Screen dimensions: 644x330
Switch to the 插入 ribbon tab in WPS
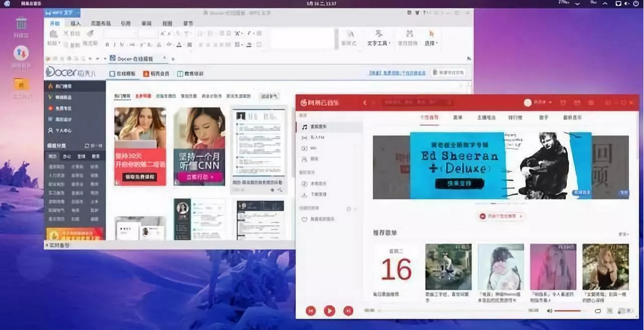[76, 24]
